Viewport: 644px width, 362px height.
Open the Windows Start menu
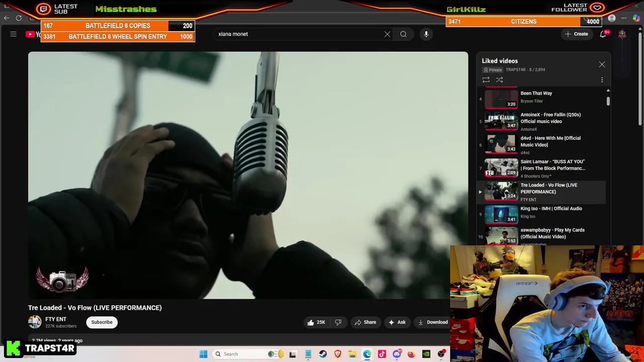[x=203, y=354]
